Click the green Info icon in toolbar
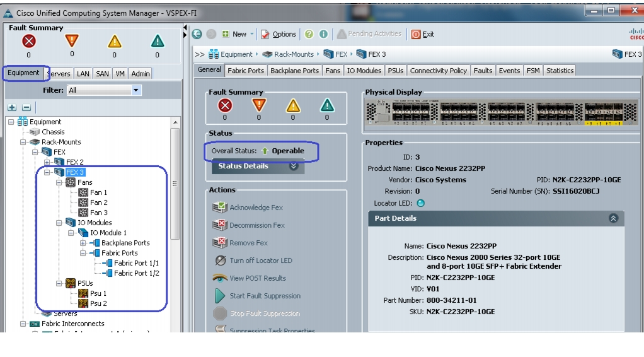644x357 pixels. pos(324,34)
